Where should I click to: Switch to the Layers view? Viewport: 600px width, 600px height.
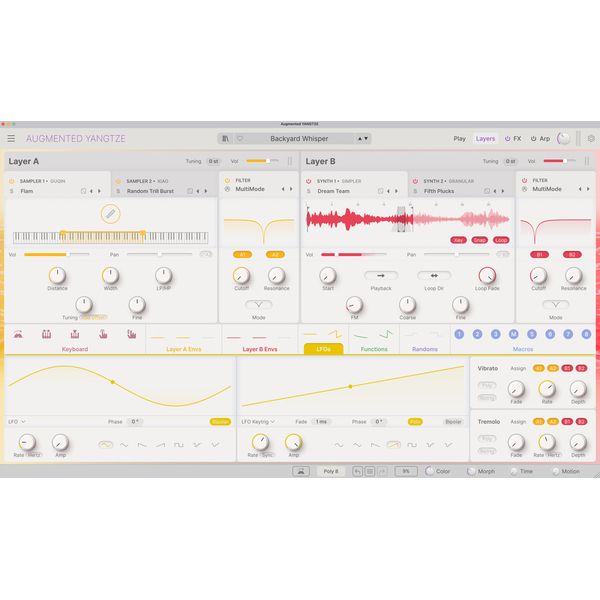pyautogui.click(x=485, y=139)
